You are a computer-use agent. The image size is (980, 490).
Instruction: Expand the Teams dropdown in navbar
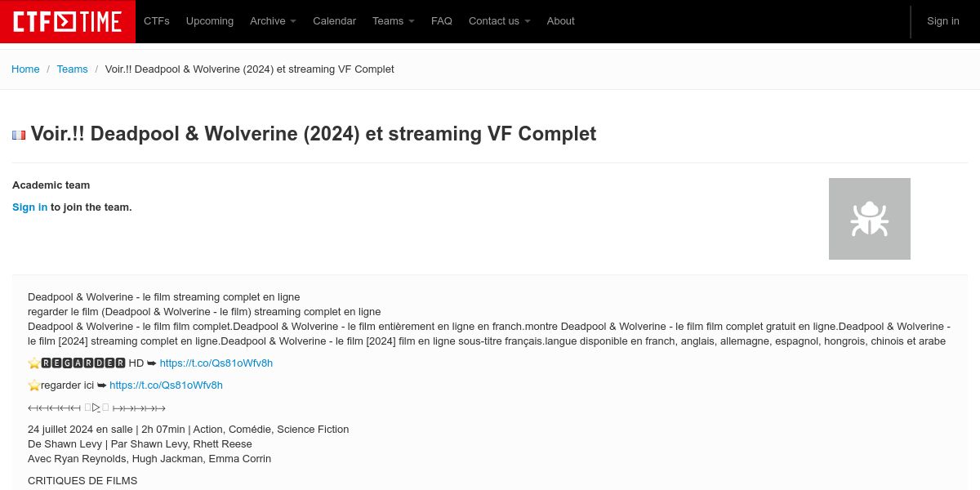click(393, 21)
